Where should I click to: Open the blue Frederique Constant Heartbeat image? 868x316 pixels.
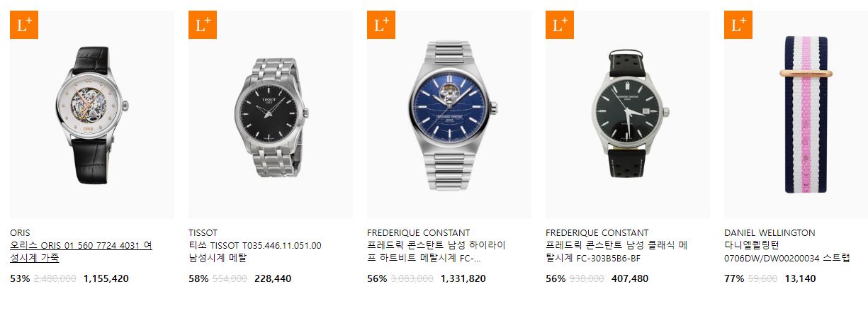[x=449, y=115]
